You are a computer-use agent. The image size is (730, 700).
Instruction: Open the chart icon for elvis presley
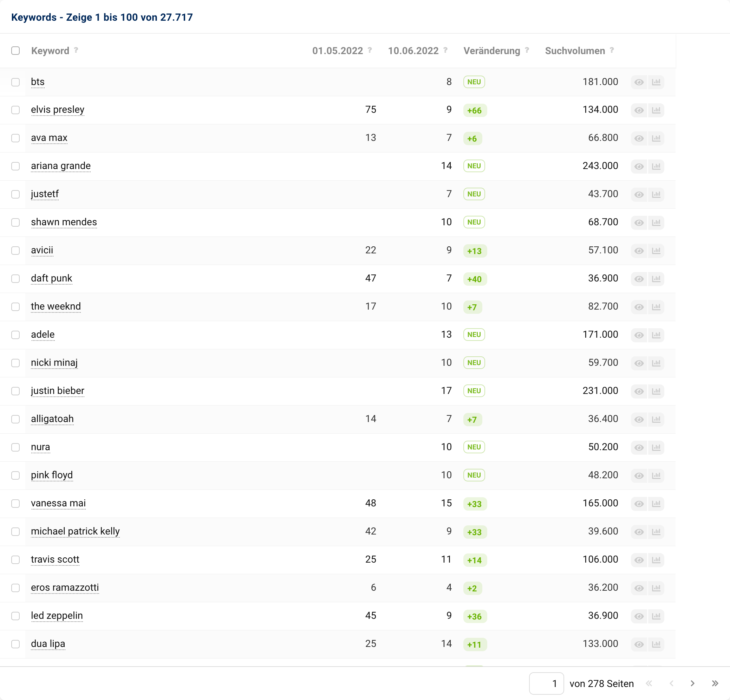pos(656,110)
